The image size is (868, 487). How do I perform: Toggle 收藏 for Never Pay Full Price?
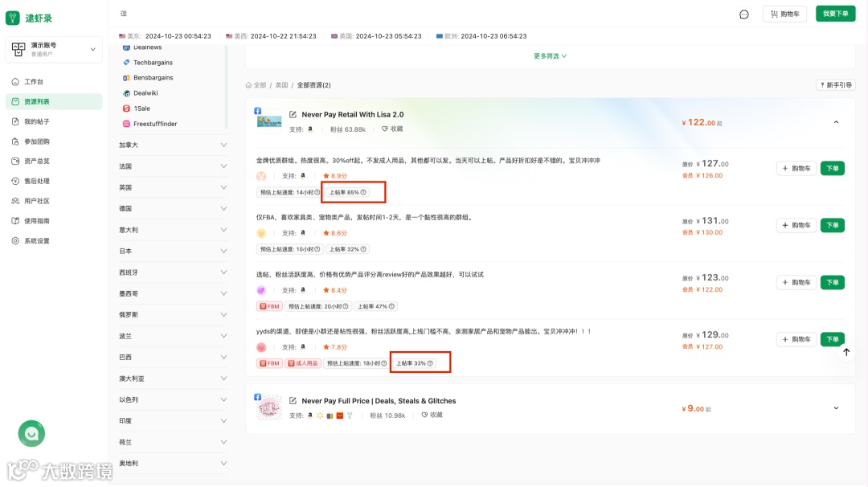(432, 415)
